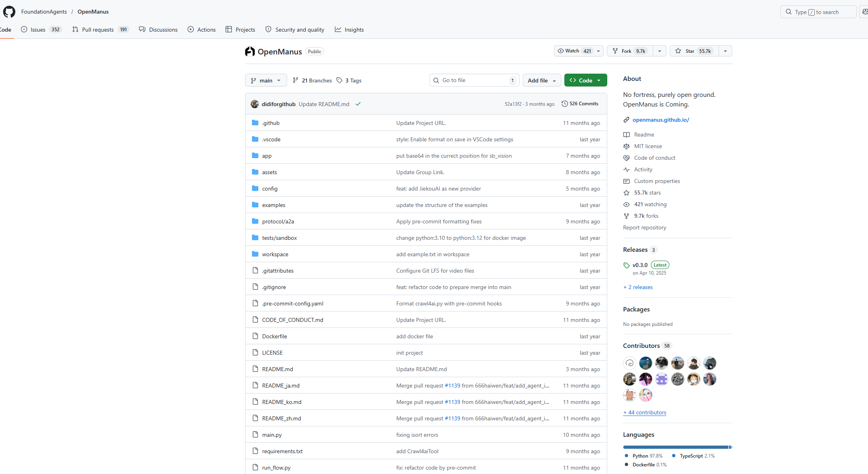Viewport: 868px width, 474px height.
Task: Click the Dockerfile file icon
Action: 255,336
